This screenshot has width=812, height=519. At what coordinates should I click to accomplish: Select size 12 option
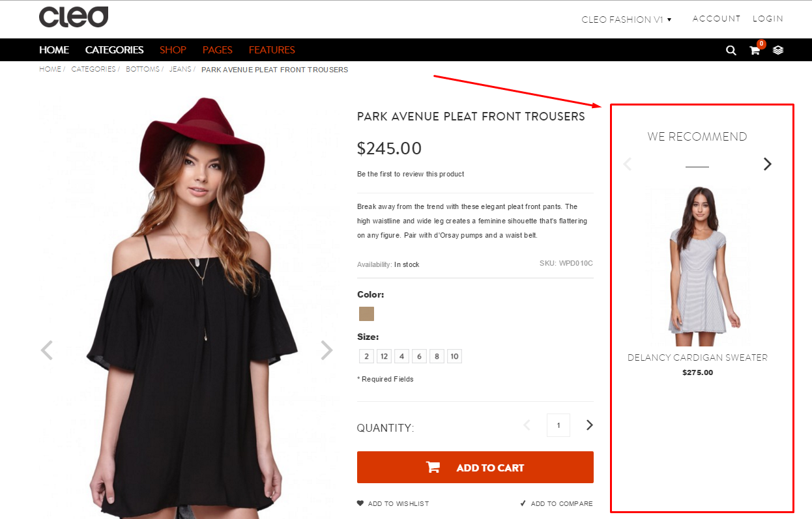(384, 356)
